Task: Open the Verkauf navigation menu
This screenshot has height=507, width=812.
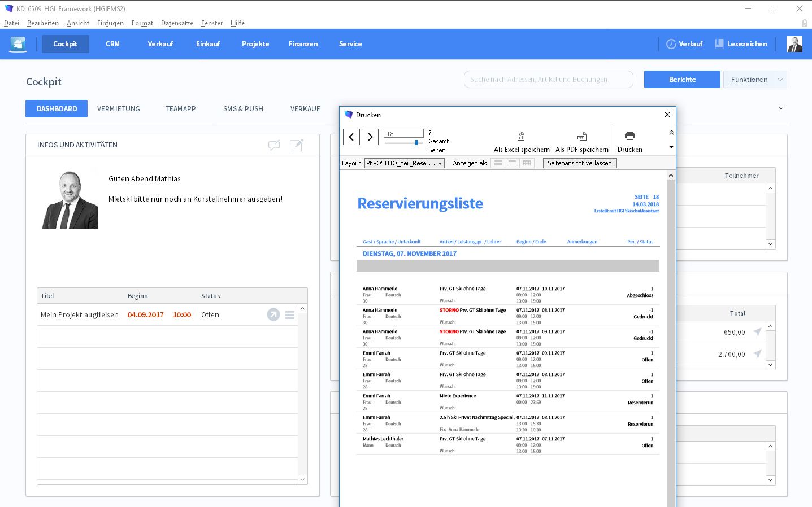Action: (160, 44)
